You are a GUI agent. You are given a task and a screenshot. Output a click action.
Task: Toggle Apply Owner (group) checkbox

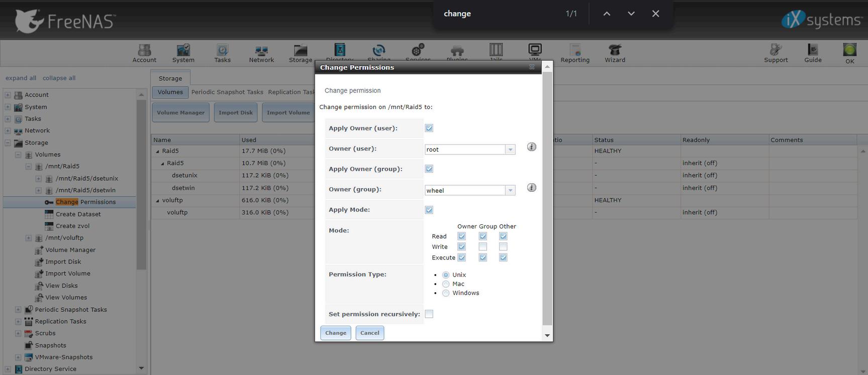[x=429, y=169]
